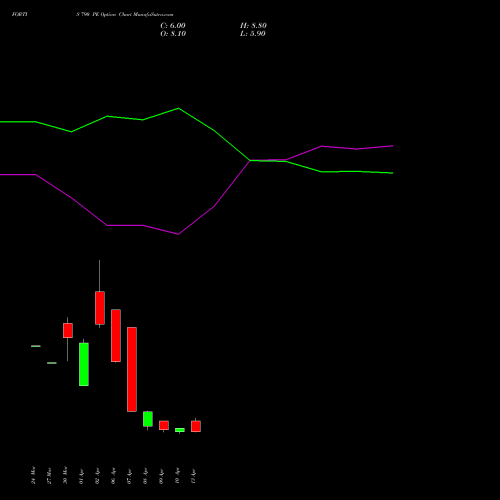This screenshot has height=500, width=500.
Task: Select the 07 Apr date label
Action: click(129, 476)
